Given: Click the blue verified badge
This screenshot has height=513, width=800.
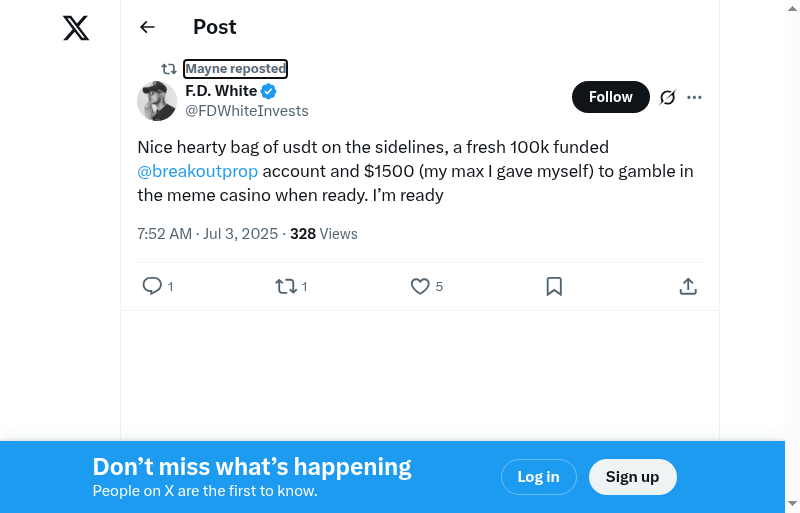Looking at the screenshot, I should coord(269,91).
